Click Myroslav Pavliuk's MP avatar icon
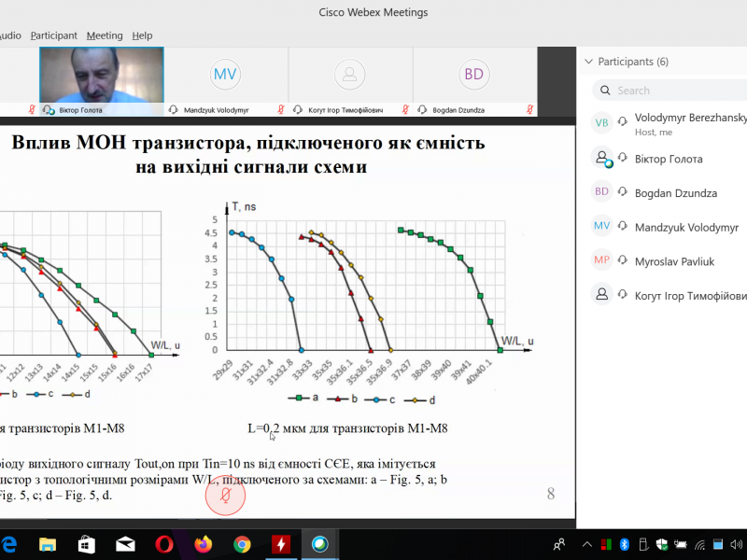This screenshot has height=560, width=747. pyautogui.click(x=602, y=260)
